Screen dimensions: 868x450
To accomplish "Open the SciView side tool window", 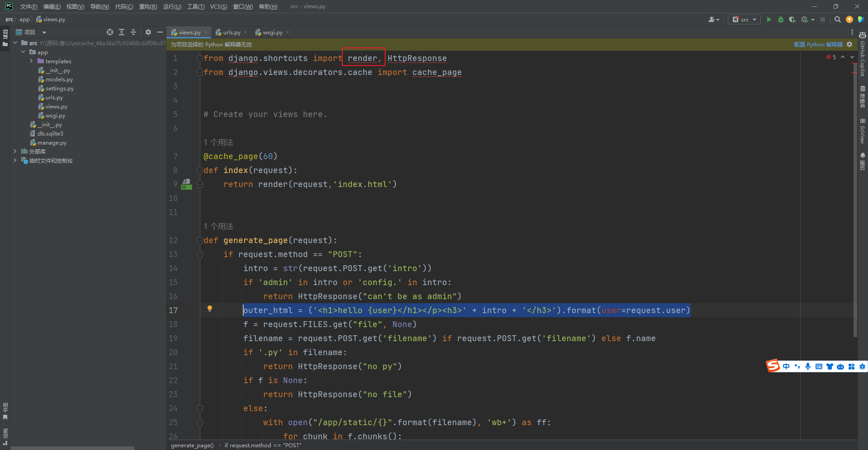I will (x=863, y=131).
